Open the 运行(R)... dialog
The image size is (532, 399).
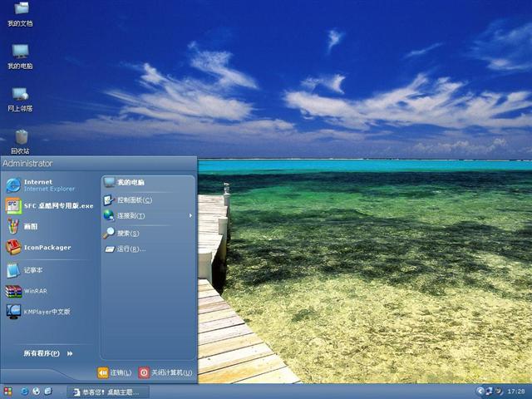pos(131,249)
